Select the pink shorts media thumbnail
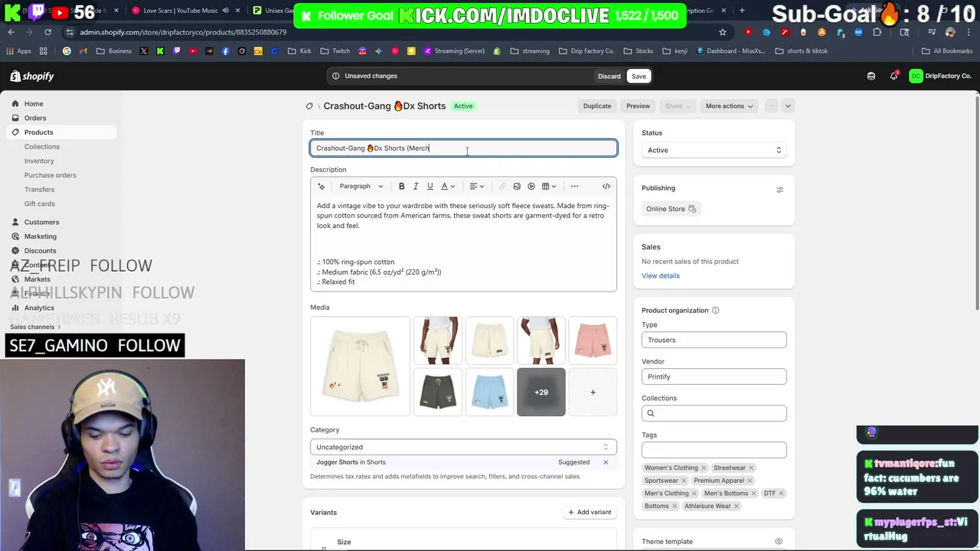This screenshot has height=551, width=980. [593, 341]
